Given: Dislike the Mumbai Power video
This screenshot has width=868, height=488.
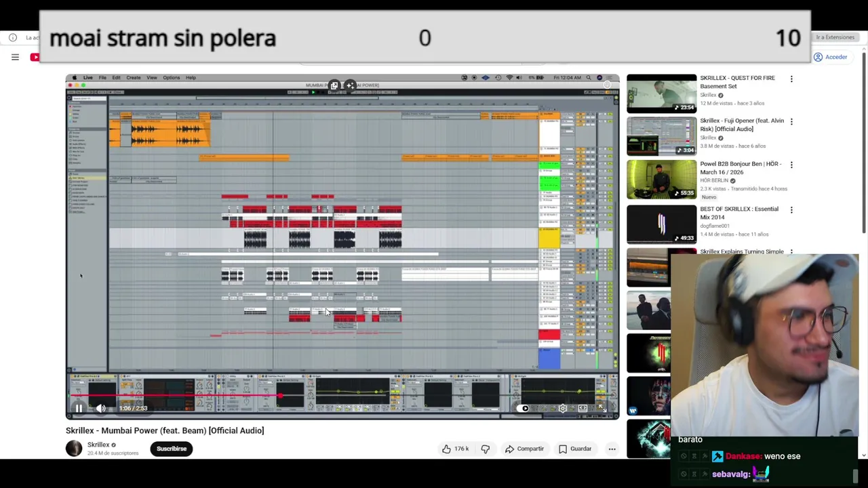Looking at the screenshot, I should (x=486, y=449).
